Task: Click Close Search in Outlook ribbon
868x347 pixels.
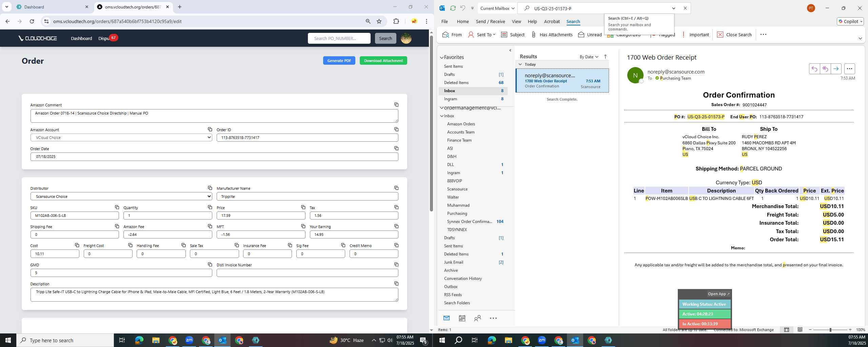Action: (x=734, y=35)
